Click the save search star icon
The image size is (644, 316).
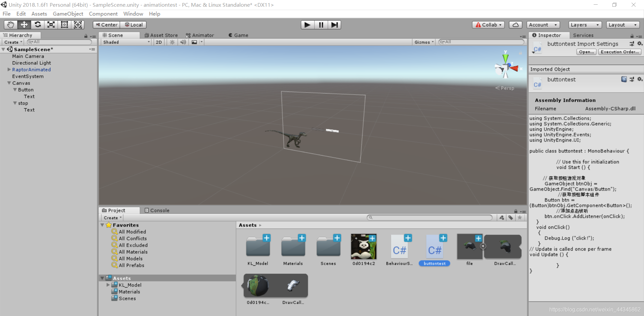(520, 217)
